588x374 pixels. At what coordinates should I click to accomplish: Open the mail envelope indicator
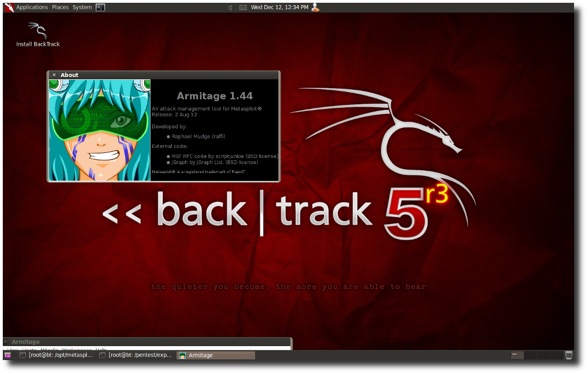(x=243, y=7)
